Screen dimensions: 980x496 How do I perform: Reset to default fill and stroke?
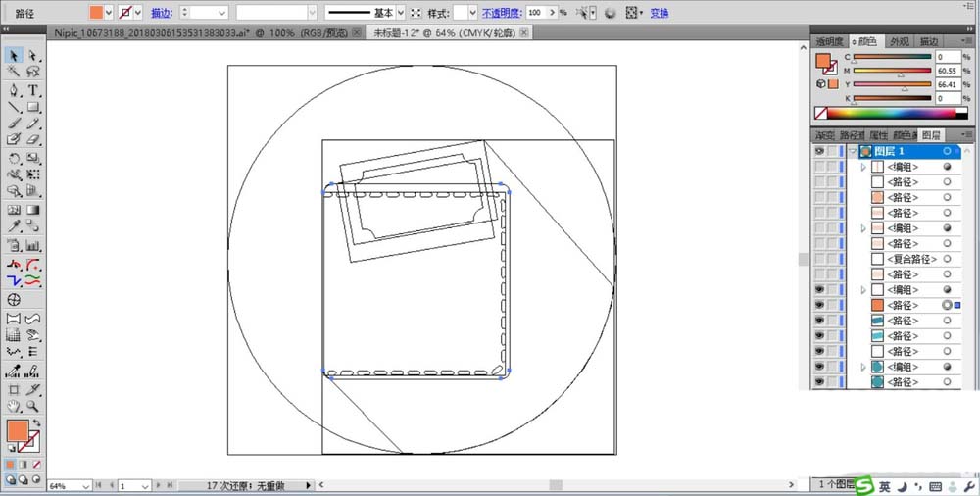(11, 449)
